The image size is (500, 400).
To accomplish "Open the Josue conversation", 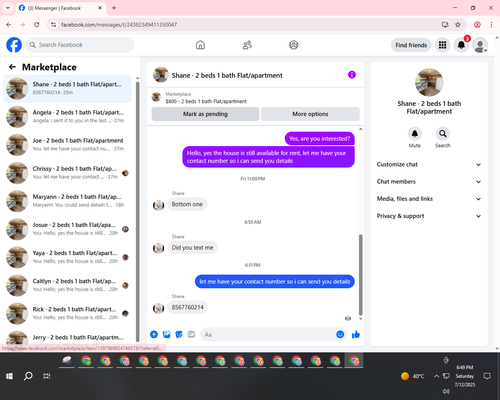I will (67, 229).
